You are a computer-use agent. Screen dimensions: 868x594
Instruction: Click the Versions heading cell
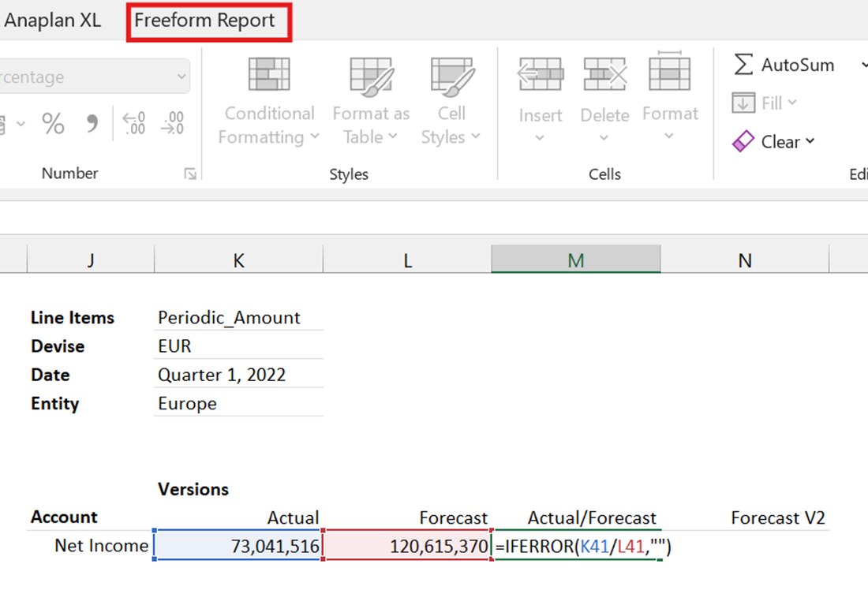[193, 489]
